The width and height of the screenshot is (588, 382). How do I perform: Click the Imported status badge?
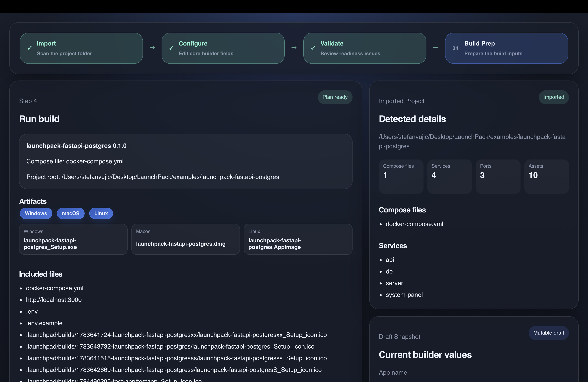(x=554, y=97)
